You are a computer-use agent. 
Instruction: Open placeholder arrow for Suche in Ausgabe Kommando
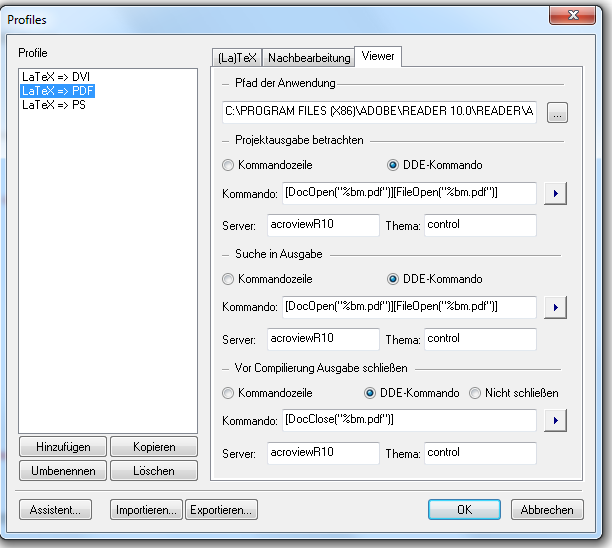coord(557,306)
